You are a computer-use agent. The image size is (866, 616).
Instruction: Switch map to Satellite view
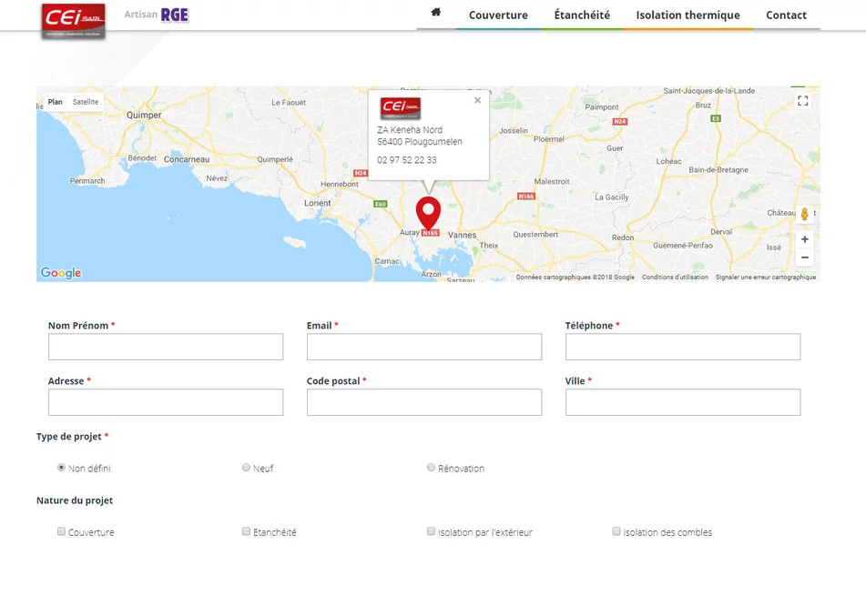tap(86, 102)
